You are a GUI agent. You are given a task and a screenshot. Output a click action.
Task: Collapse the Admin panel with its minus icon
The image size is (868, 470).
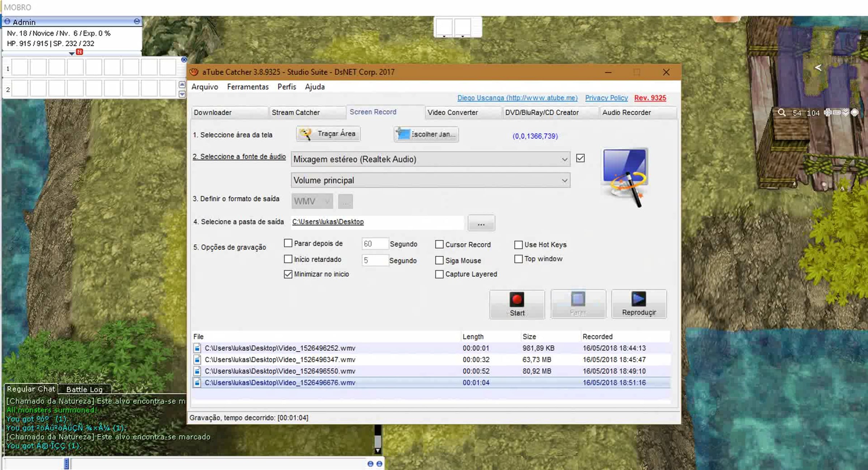137,21
